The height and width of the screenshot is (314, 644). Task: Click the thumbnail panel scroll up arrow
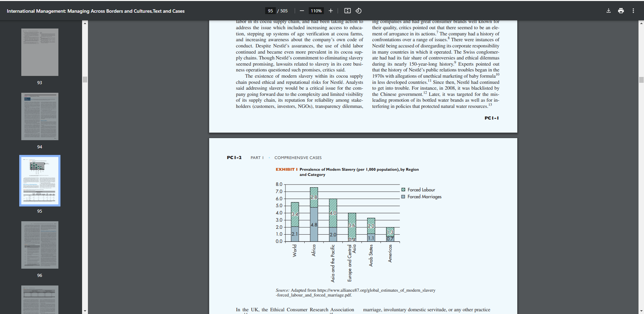85,23
